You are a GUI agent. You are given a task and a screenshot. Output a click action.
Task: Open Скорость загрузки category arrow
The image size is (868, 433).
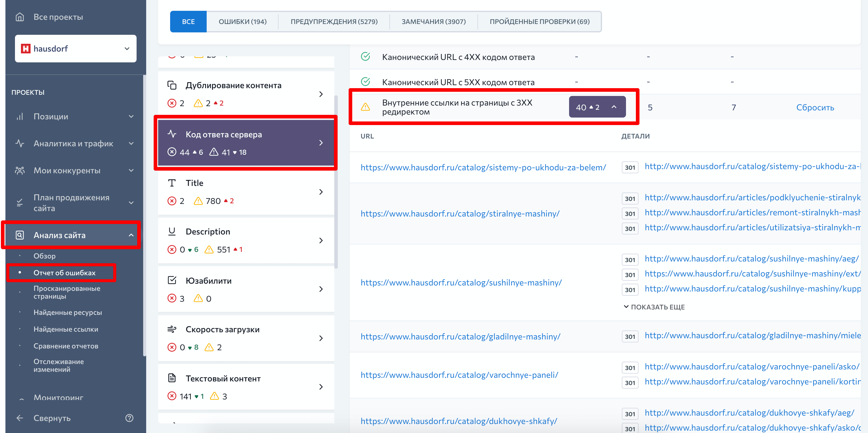321,338
